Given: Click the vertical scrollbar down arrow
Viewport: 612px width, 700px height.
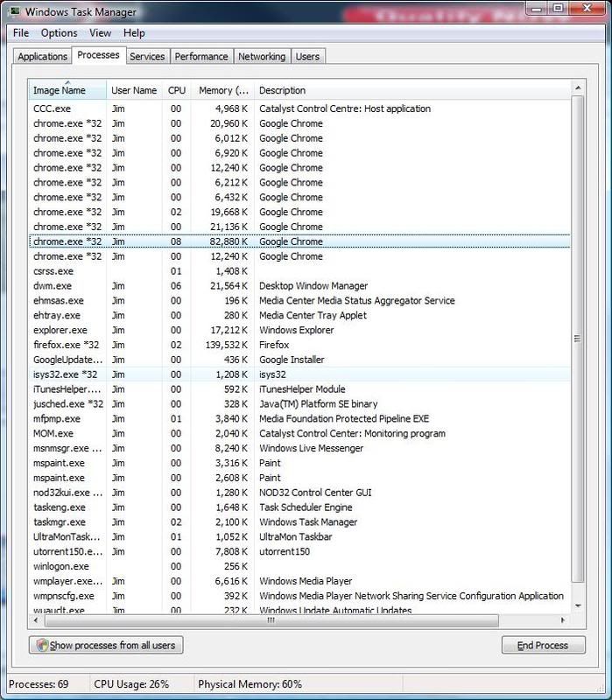Looking at the screenshot, I should 578,605.
